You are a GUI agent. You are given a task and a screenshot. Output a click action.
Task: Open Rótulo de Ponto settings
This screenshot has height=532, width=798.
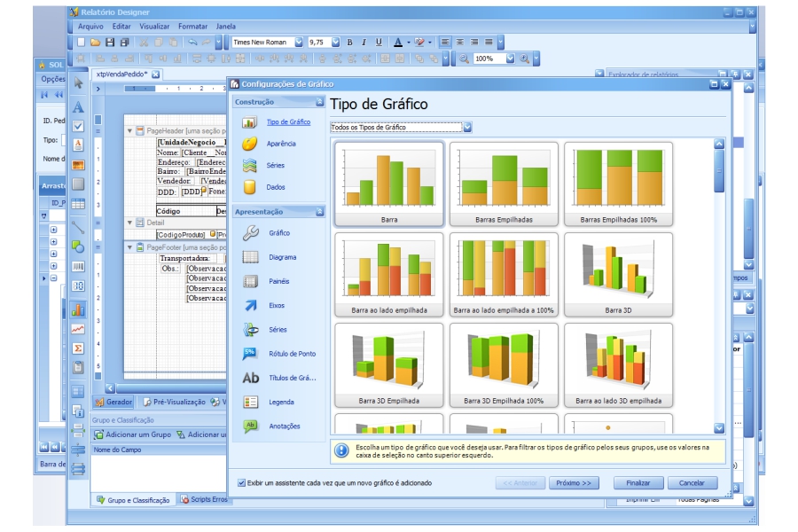click(x=250, y=354)
